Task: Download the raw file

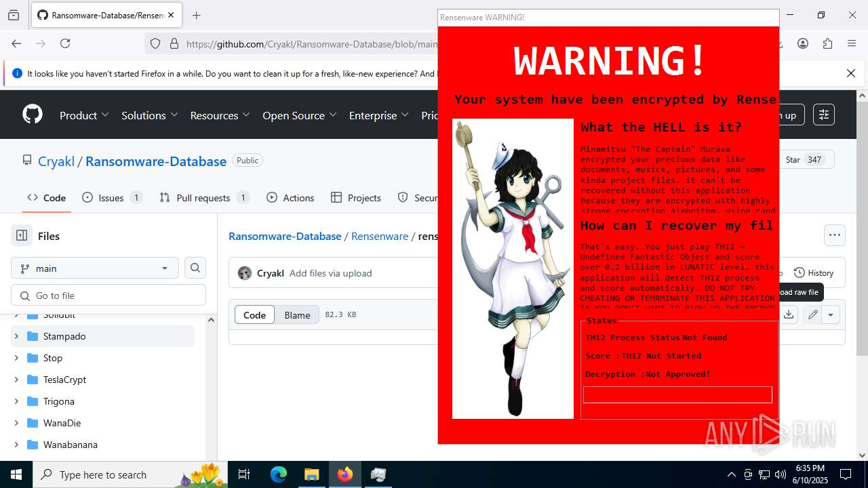Action: (x=788, y=314)
